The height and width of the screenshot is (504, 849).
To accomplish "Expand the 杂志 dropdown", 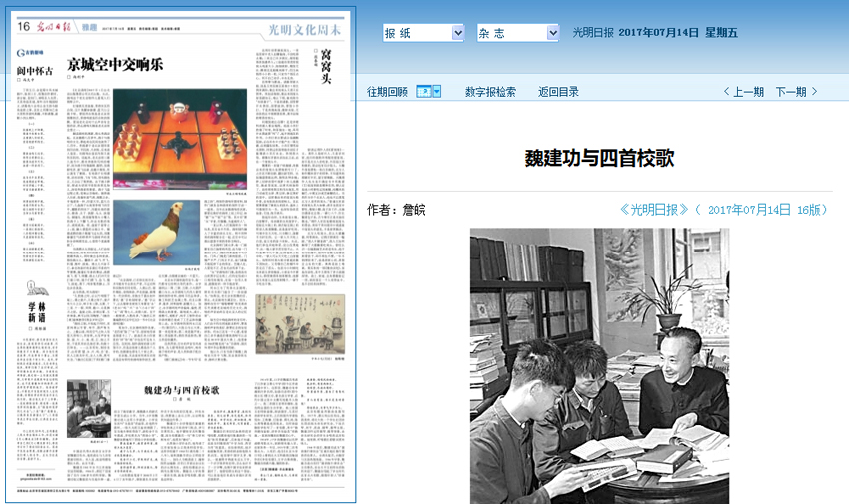I will point(517,33).
